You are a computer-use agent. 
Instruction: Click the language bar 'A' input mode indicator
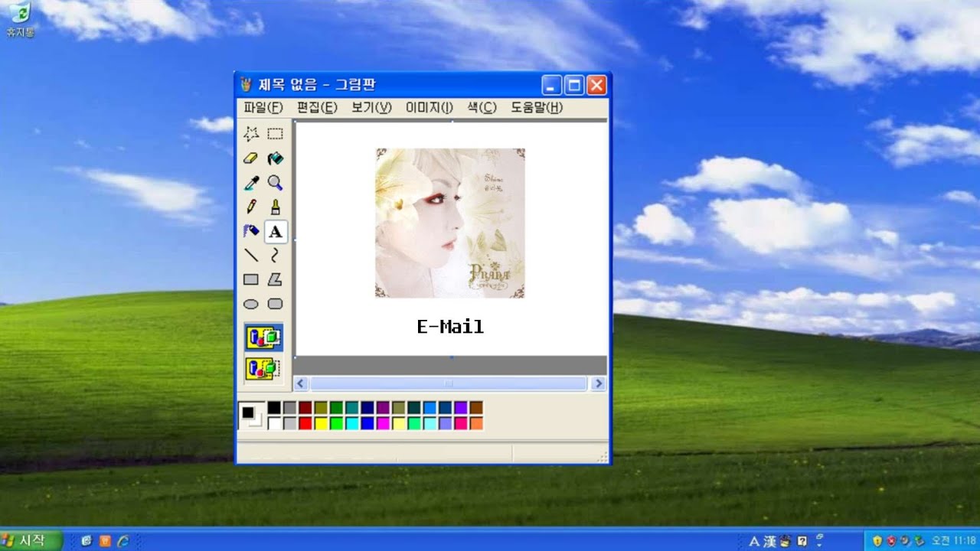coord(754,541)
